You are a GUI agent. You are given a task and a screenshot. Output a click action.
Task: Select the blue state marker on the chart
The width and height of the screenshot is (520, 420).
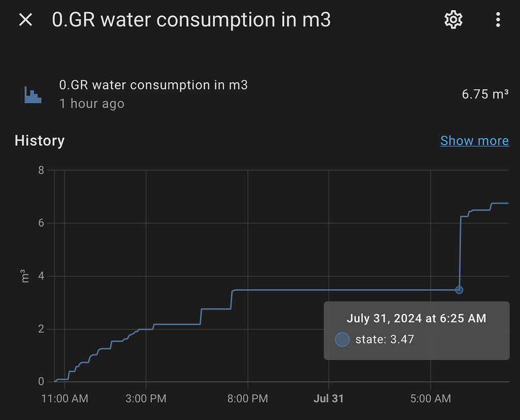click(x=459, y=289)
